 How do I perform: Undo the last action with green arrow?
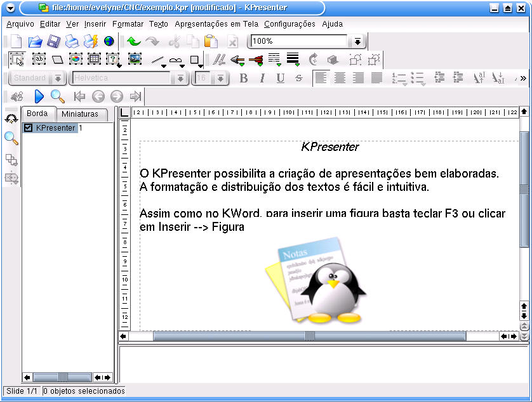pos(134,41)
